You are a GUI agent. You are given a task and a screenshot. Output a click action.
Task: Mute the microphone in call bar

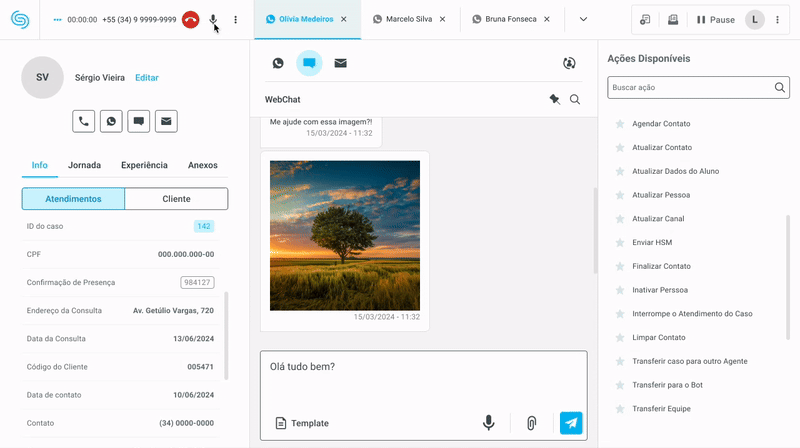[x=213, y=19]
